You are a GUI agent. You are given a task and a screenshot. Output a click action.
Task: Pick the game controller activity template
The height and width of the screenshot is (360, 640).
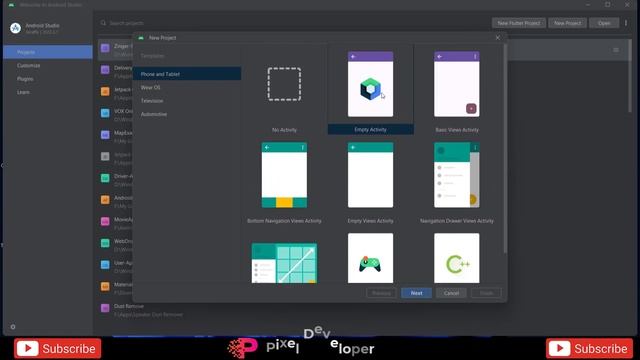point(370,258)
